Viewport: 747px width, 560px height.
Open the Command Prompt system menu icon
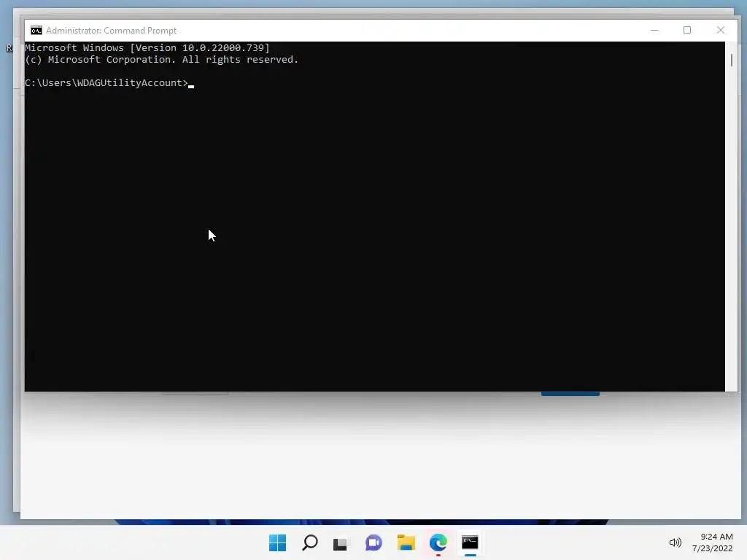point(36,31)
